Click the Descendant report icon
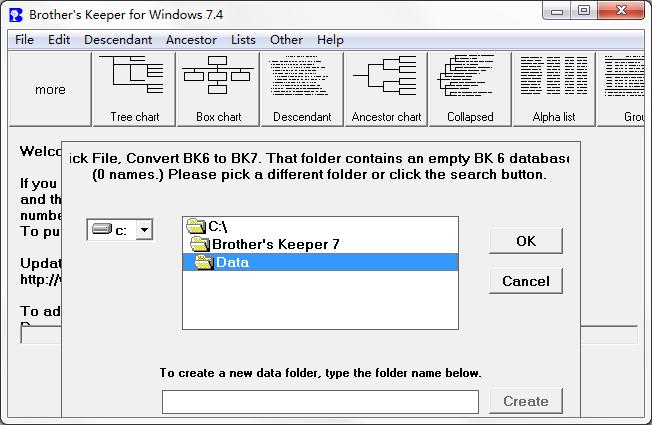This screenshot has width=652, height=425. pyautogui.click(x=302, y=89)
